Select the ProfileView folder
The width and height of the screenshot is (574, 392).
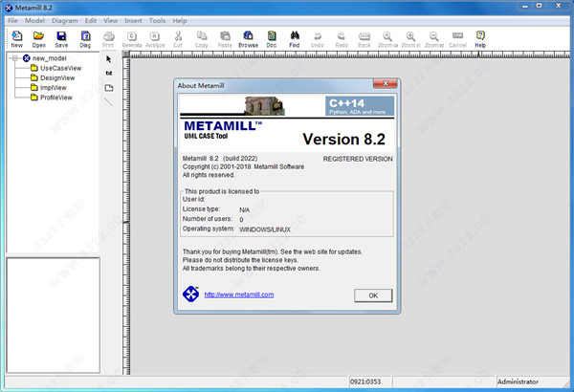coord(56,98)
